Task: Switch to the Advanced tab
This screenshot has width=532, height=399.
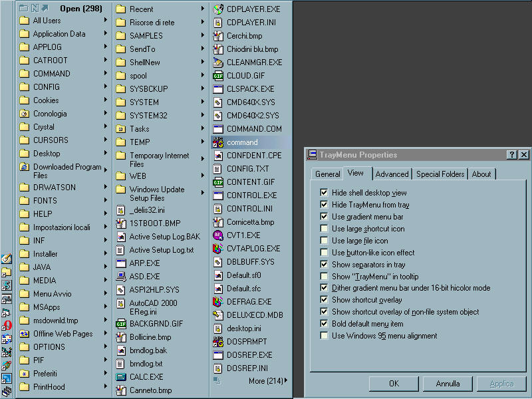Action: click(x=392, y=174)
